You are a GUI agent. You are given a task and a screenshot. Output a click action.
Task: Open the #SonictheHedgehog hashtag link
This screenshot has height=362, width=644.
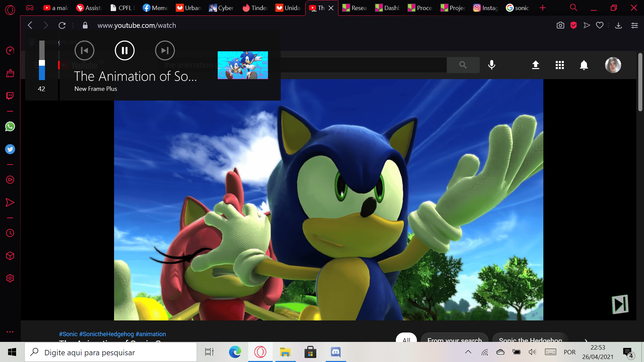tap(106, 334)
